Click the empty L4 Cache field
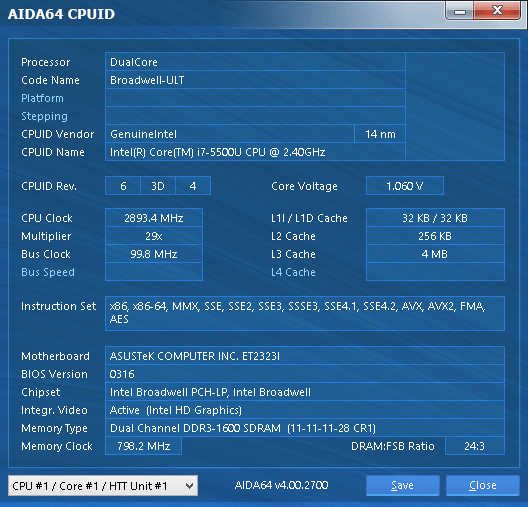The height and width of the screenshot is (507, 528). 435,272
